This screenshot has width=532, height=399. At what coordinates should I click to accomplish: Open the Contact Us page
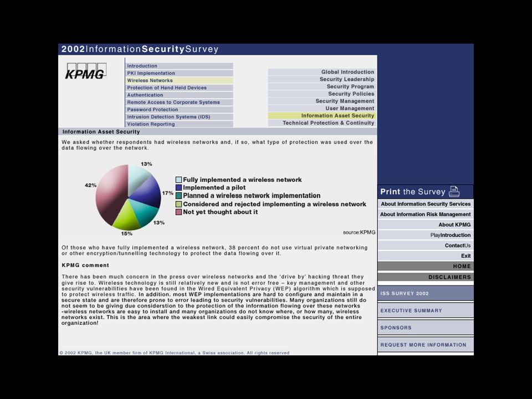point(426,245)
